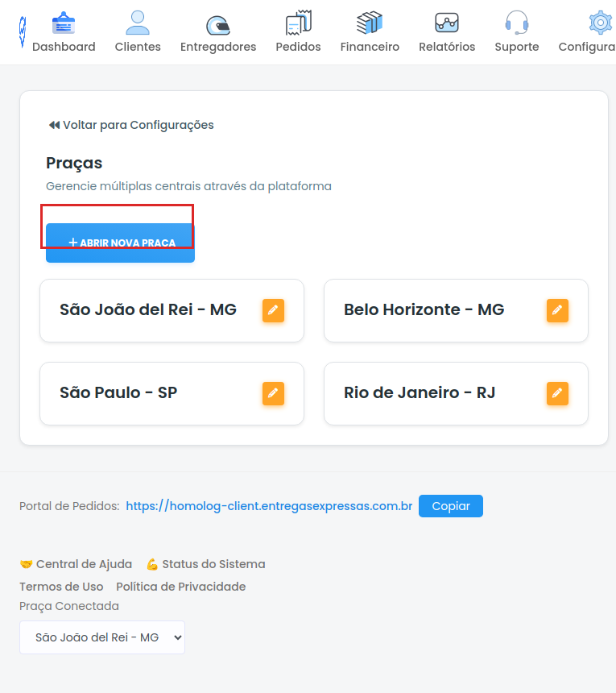Open the Entregadores helmet icon
This screenshot has width=616, height=693.
point(218,25)
